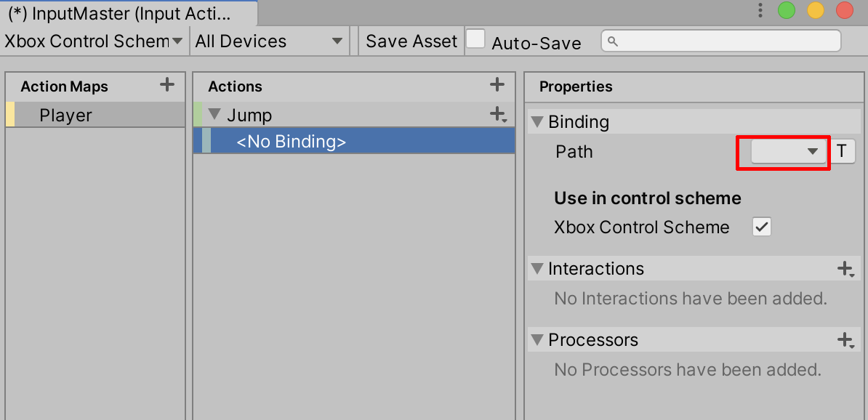Add binding to Jump action
This screenshot has width=868, height=420.
tap(498, 114)
